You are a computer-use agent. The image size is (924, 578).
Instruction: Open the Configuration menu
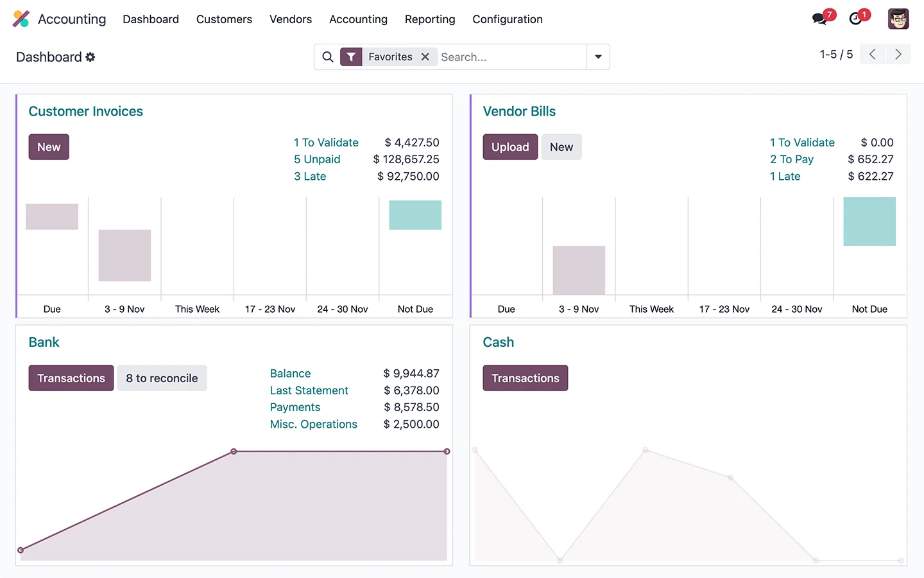507,19
